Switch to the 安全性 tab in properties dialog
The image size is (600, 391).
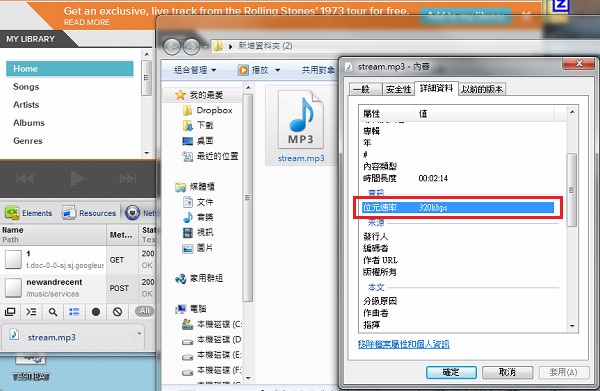click(x=398, y=89)
